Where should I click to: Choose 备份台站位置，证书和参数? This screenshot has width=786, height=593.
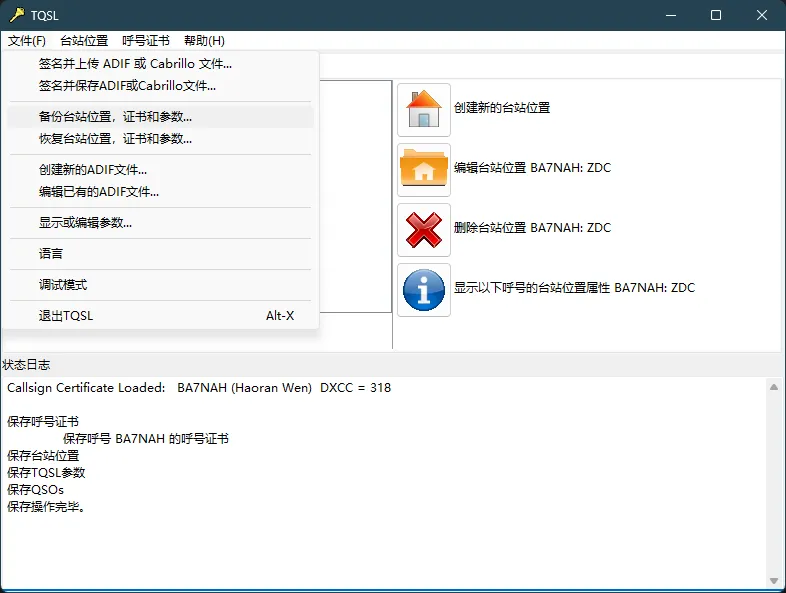coord(115,117)
